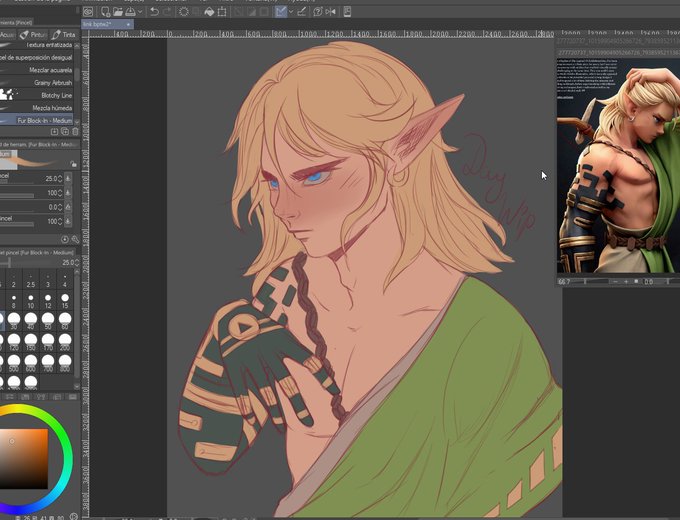The height and width of the screenshot is (520, 680).
Task: Pick brush size 200 preset
Action: (x=65, y=342)
